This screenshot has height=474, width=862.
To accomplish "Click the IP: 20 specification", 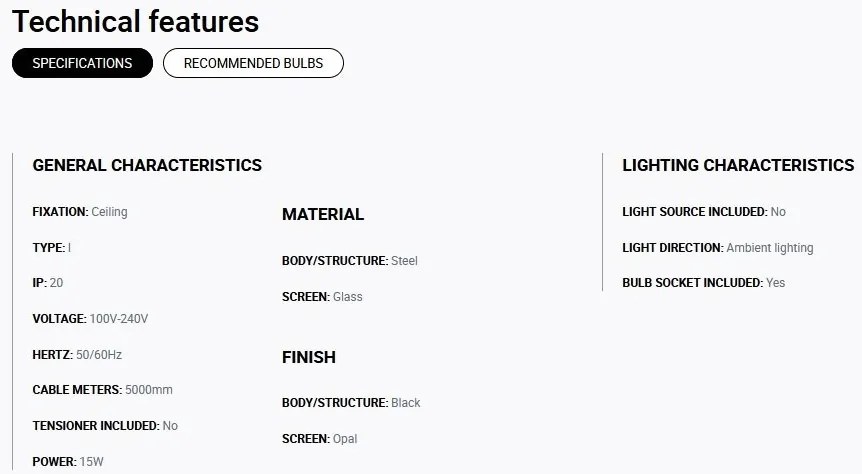I will pos(48,283).
